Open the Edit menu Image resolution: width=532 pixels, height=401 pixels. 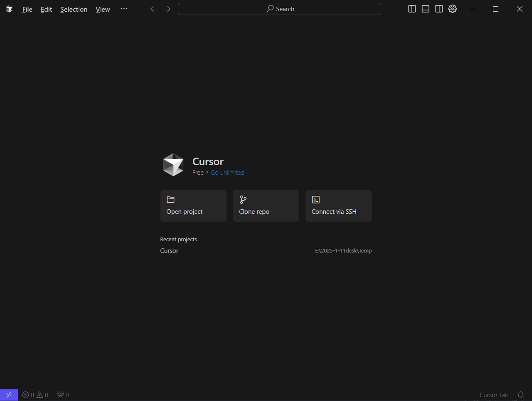pos(46,9)
